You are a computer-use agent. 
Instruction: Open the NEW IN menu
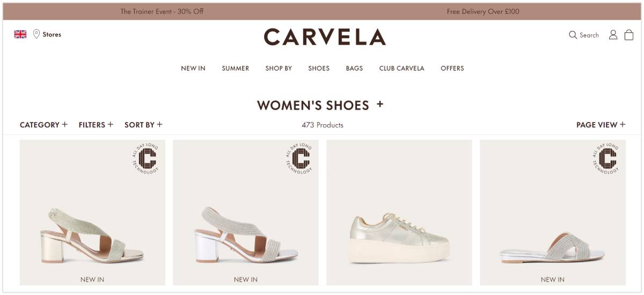point(193,68)
